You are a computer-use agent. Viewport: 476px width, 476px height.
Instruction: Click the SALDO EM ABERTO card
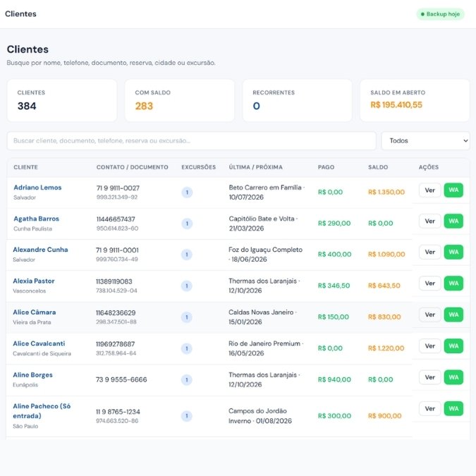tap(415, 100)
